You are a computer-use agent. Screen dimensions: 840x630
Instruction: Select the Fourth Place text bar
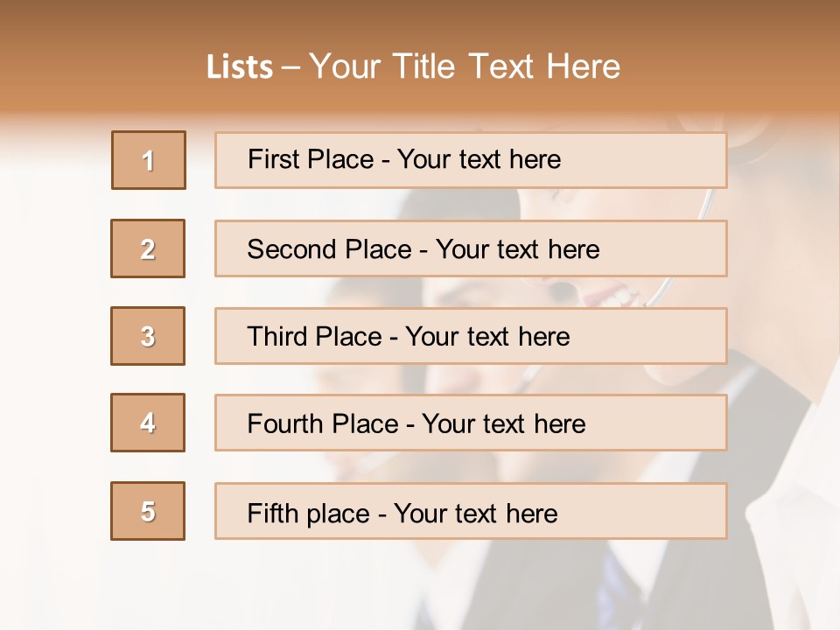[x=471, y=423]
